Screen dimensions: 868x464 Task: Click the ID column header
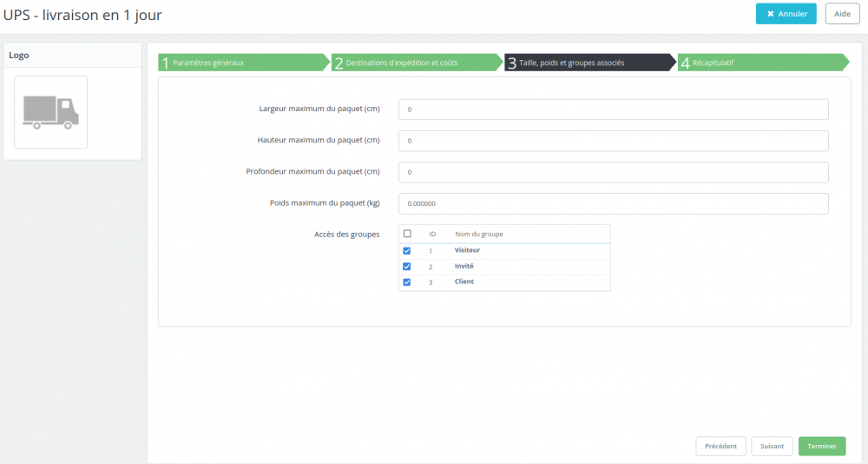[x=432, y=234]
